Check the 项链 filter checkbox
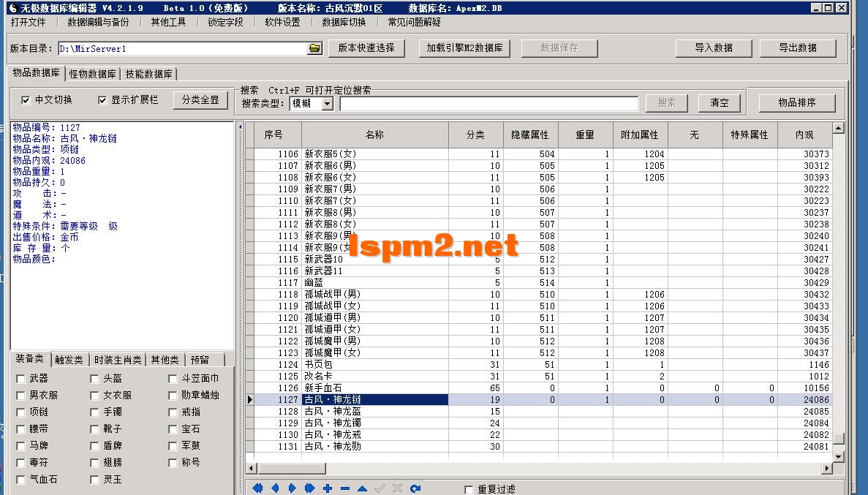Viewport: 868px width, 495px height. 20,412
